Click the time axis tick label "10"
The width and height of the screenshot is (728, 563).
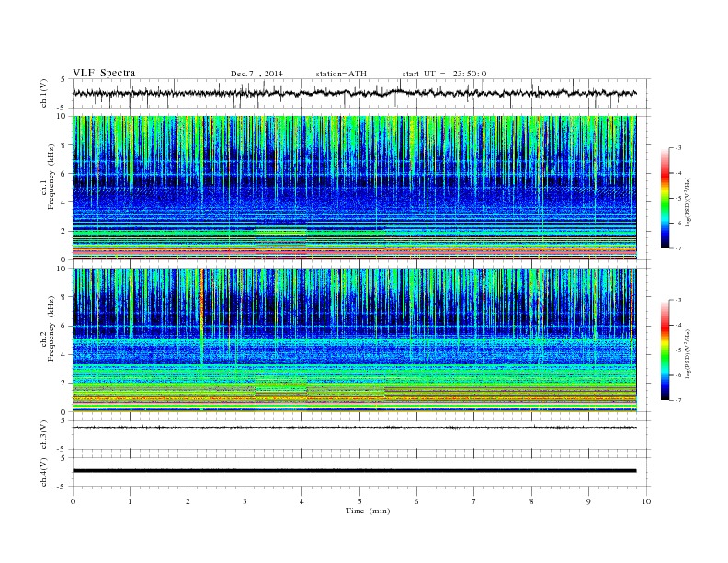(x=646, y=501)
